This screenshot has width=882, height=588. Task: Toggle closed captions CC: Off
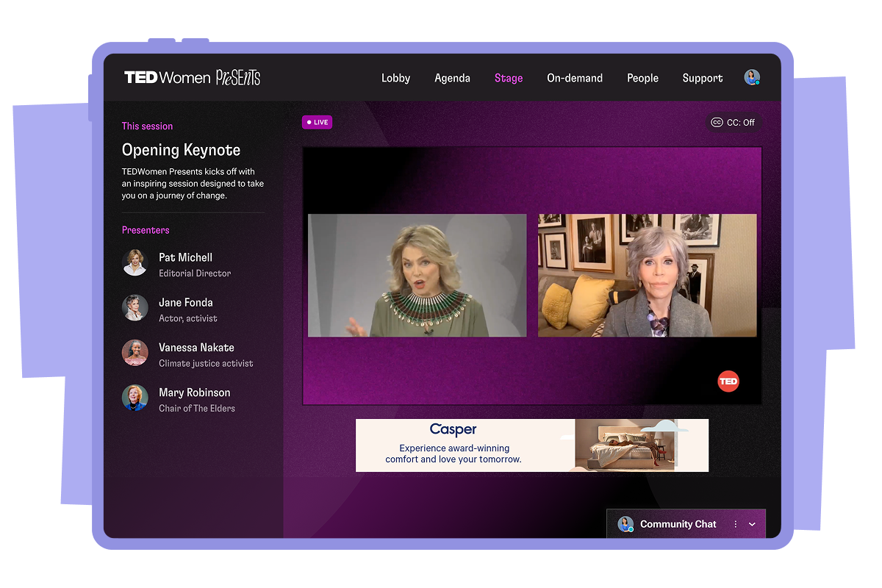click(733, 123)
